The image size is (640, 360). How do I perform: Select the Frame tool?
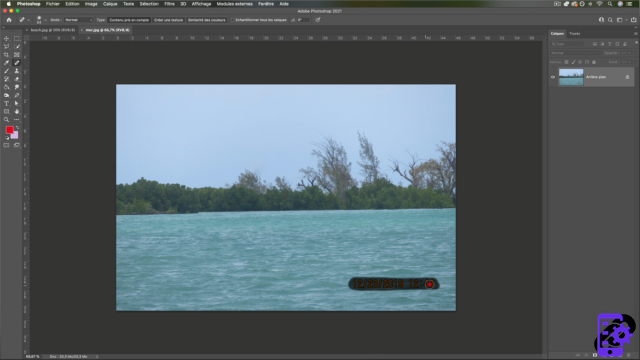pyautogui.click(x=17, y=55)
